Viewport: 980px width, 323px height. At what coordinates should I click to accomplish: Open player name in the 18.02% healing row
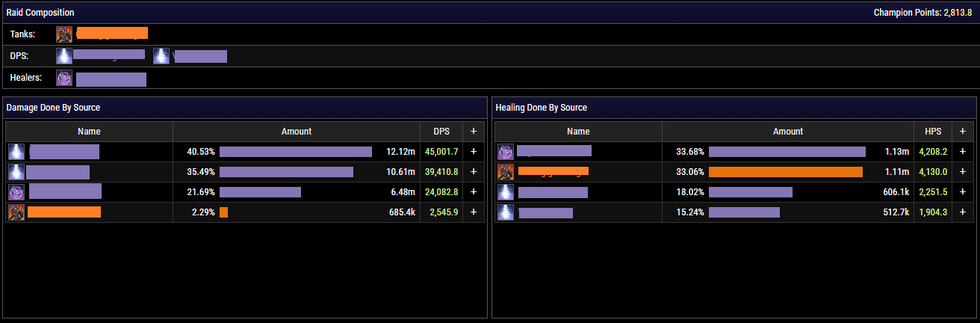coord(553,192)
